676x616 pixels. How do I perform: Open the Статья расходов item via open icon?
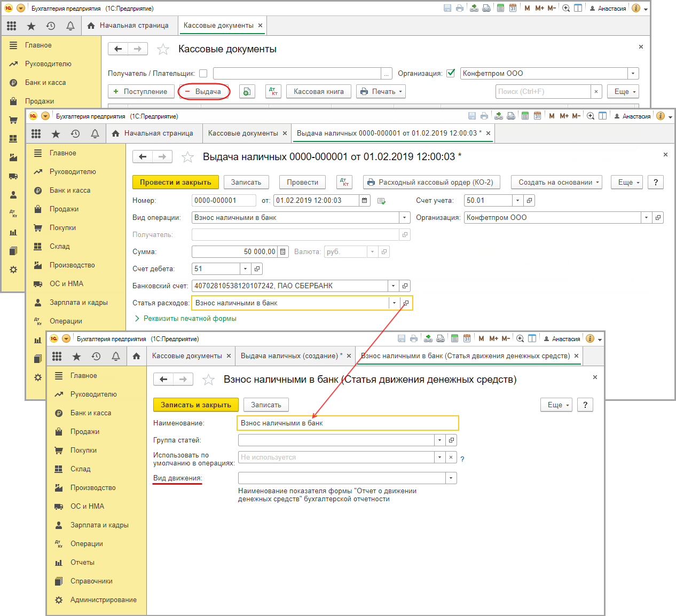406,303
